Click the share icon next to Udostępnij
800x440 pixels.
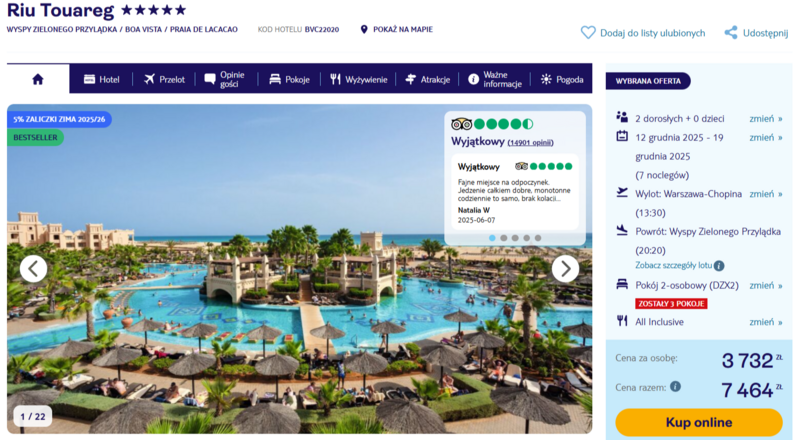(731, 33)
